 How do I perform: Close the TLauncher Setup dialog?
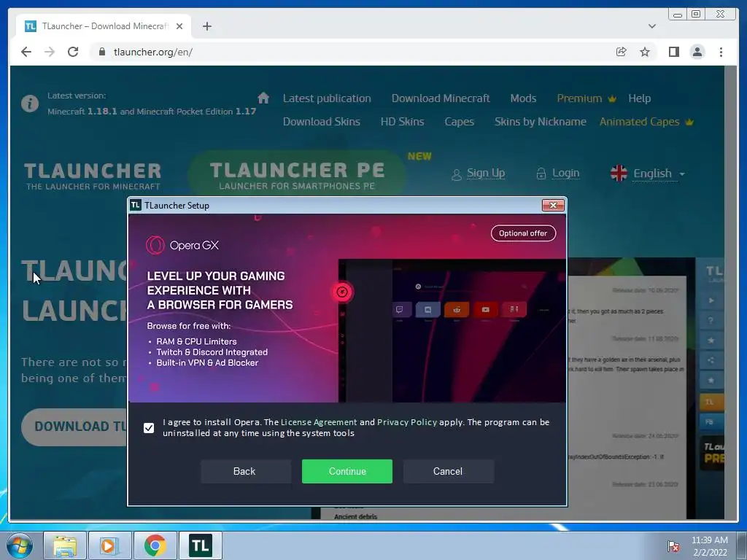(553, 205)
